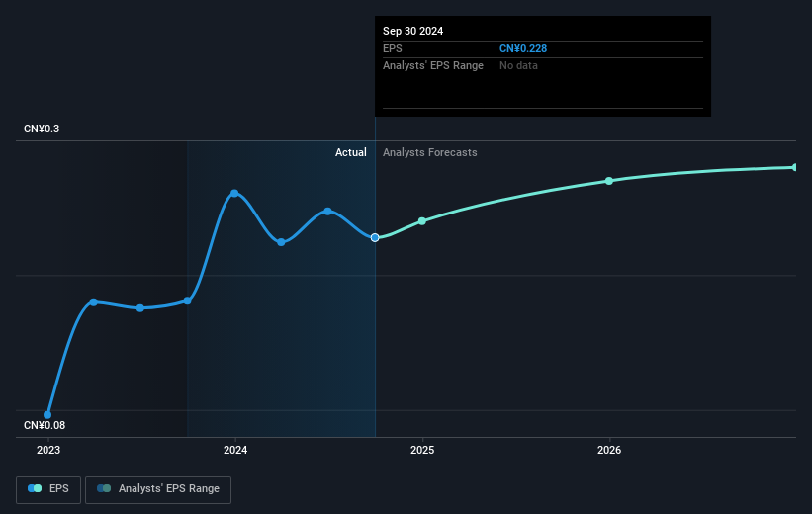
Task: Click the CN¥0.08 y-axis label
Action: pyautogui.click(x=45, y=425)
